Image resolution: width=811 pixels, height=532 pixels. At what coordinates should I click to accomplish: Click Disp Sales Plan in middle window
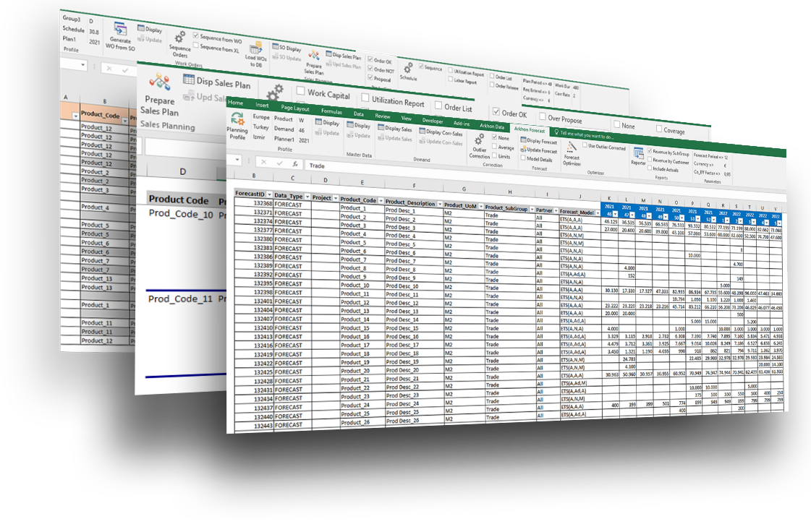[x=217, y=82]
